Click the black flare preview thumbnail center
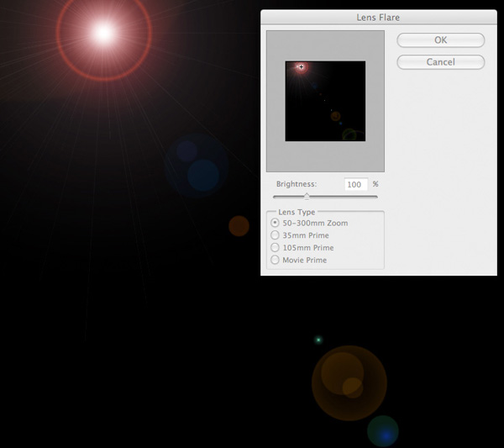The image size is (504, 448). (325, 101)
